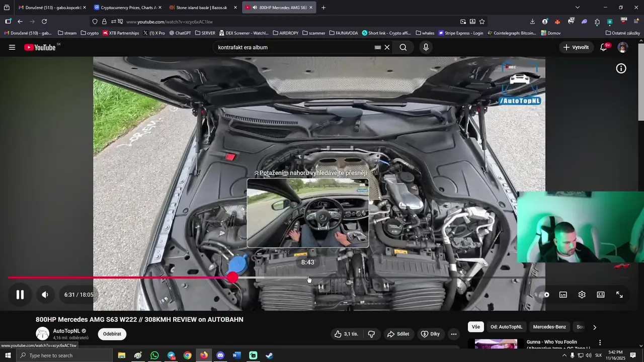The width and height of the screenshot is (644, 362).
Task: Select the Od: AutoTopNL filter chip
Action: (506, 327)
